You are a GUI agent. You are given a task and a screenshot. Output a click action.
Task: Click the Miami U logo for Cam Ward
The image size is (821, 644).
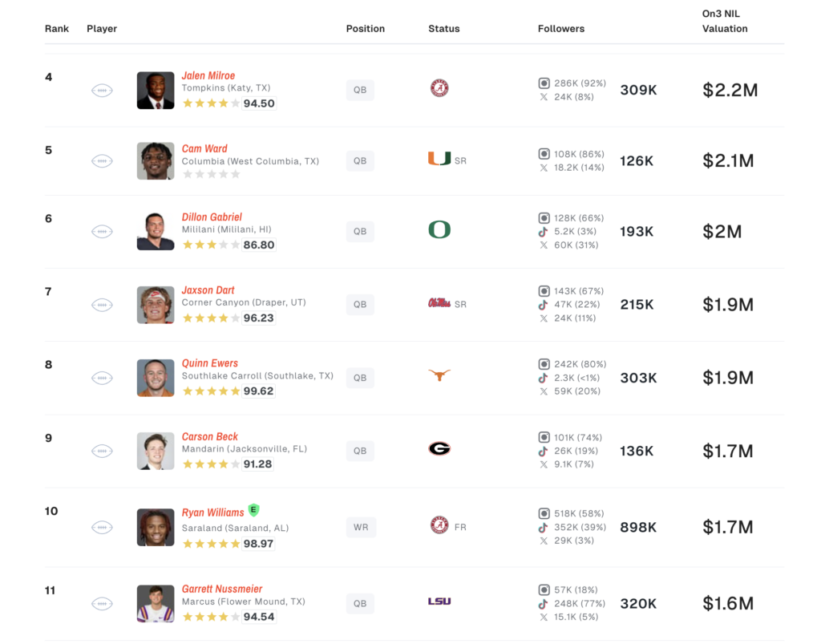click(439, 158)
